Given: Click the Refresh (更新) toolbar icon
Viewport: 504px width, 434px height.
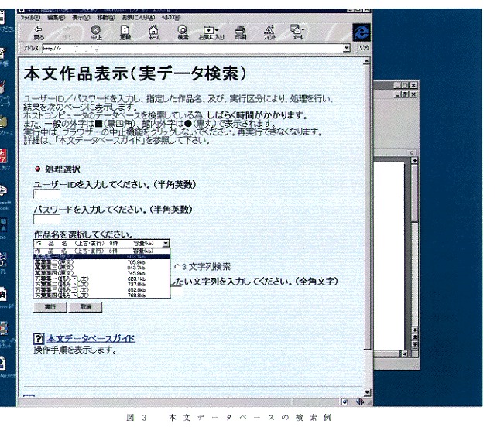Looking at the screenshot, I should pyautogui.click(x=125, y=32).
